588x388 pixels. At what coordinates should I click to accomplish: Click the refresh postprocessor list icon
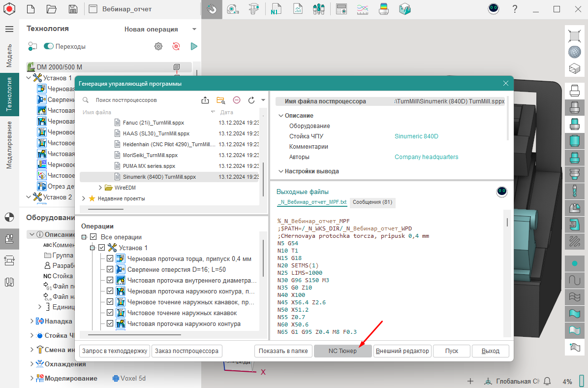[251, 100]
